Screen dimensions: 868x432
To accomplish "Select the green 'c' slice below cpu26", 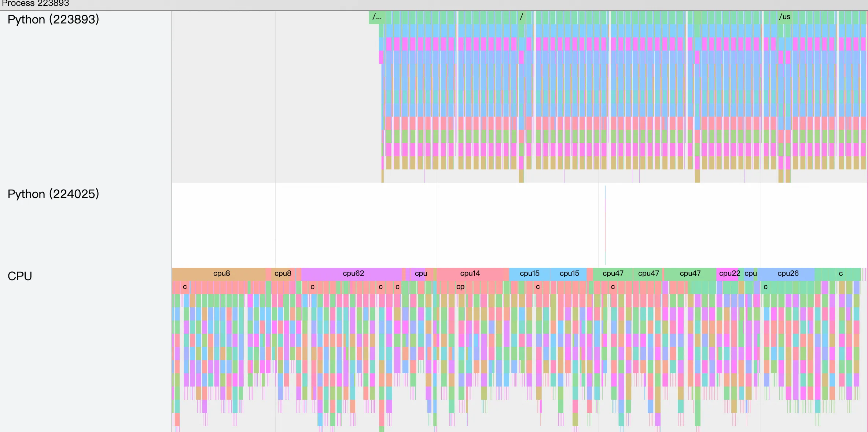I will coord(765,287).
